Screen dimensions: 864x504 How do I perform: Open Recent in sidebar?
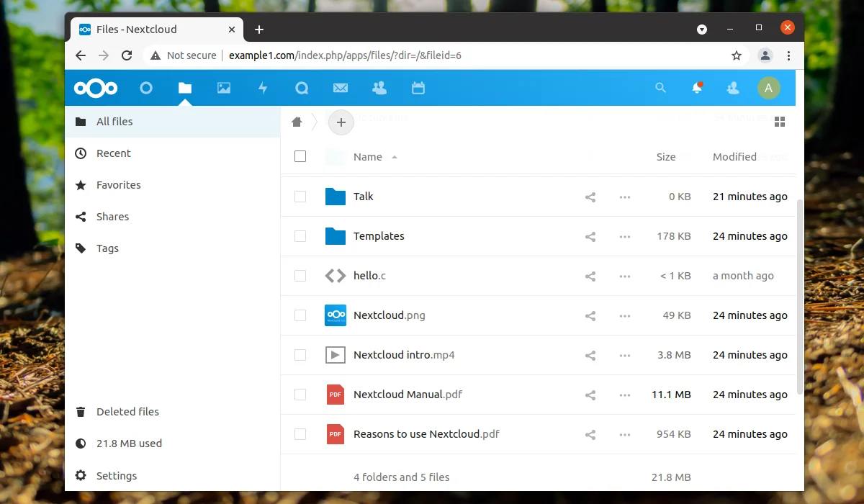(172, 153)
